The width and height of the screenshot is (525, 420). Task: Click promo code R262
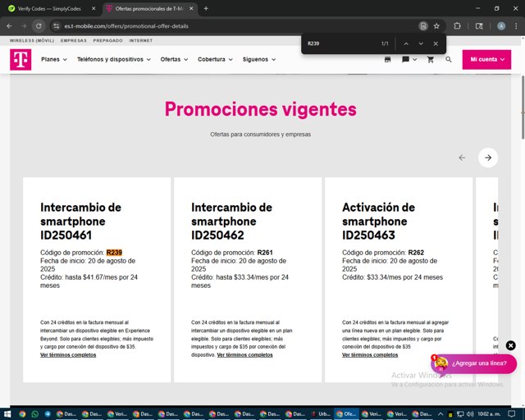(416, 253)
